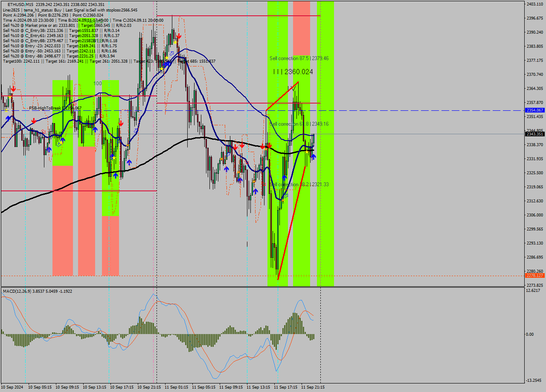Click the '11 Sep 13:15' time axis label
The width and height of the screenshot is (546, 392).
(x=258, y=387)
